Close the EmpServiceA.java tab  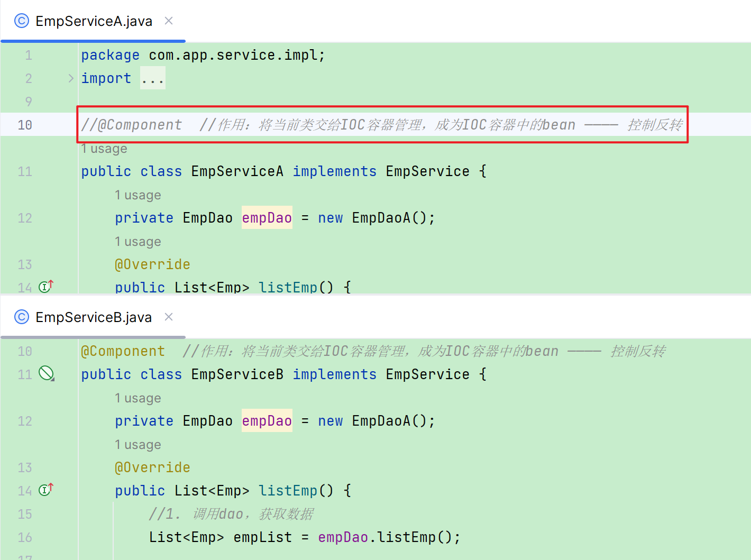[x=169, y=21]
